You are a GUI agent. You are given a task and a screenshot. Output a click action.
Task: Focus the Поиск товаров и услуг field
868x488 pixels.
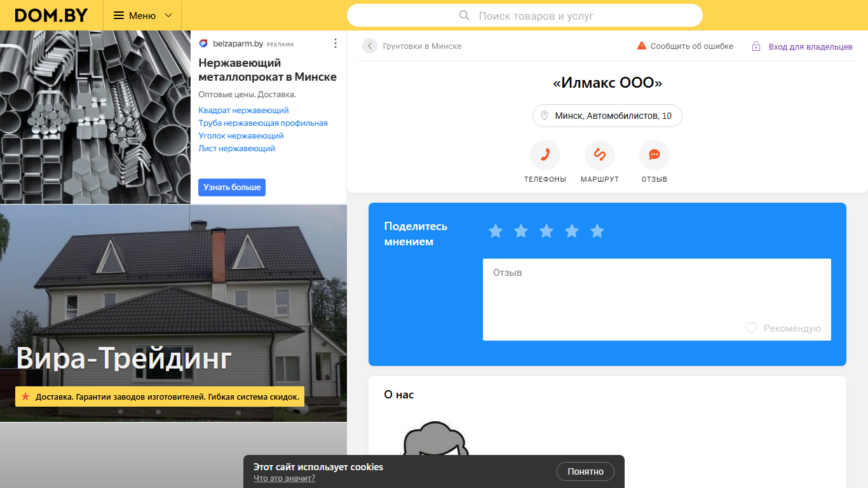[x=525, y=15]
